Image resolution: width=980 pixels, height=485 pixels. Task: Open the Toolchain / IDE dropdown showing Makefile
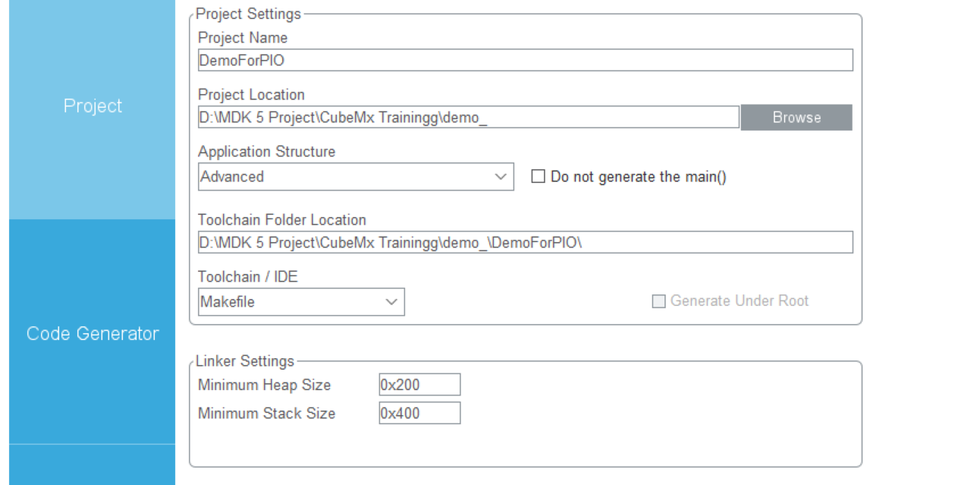(301, 302)
